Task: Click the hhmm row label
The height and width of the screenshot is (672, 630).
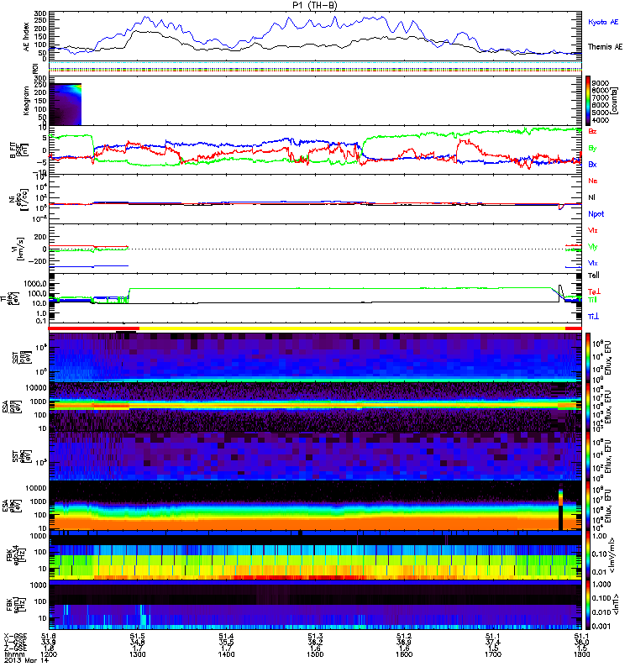Action: [13, 654]
